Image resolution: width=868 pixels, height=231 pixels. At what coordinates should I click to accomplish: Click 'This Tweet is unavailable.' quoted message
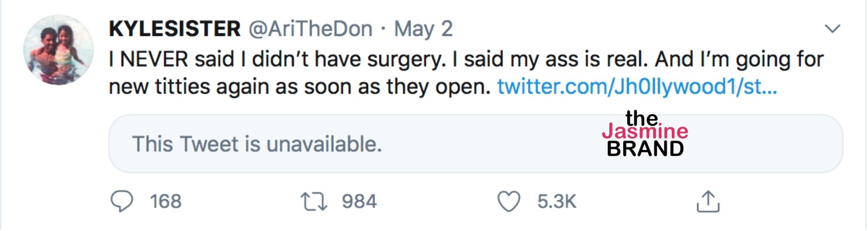257,144
